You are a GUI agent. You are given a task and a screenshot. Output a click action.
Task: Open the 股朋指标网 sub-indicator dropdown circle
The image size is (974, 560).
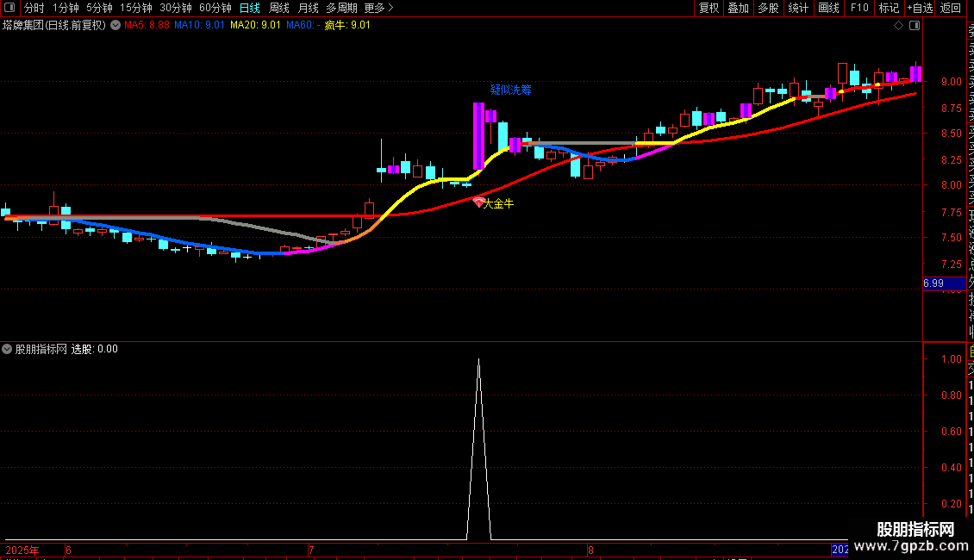(7, 349)
